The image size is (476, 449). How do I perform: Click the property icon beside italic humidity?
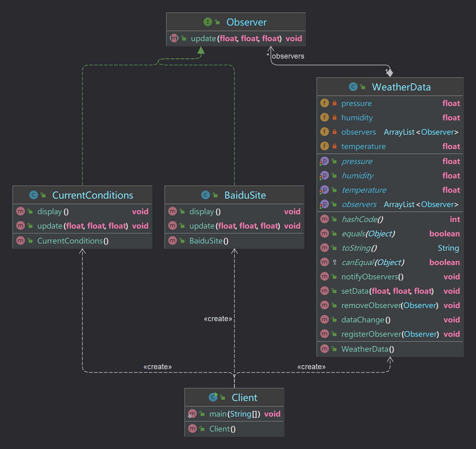point(324,176)
